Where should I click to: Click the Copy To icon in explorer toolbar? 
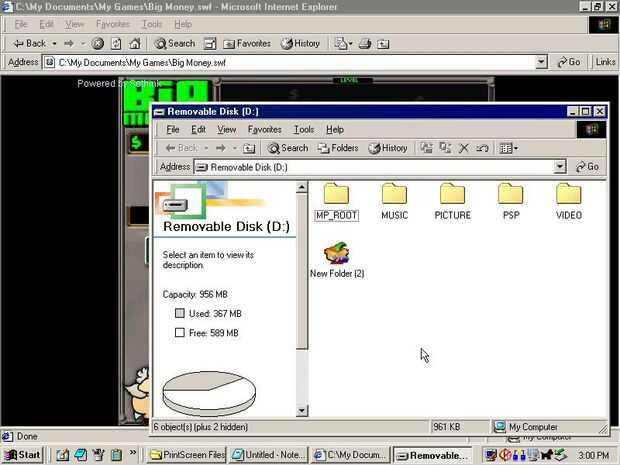pos(445,148)
